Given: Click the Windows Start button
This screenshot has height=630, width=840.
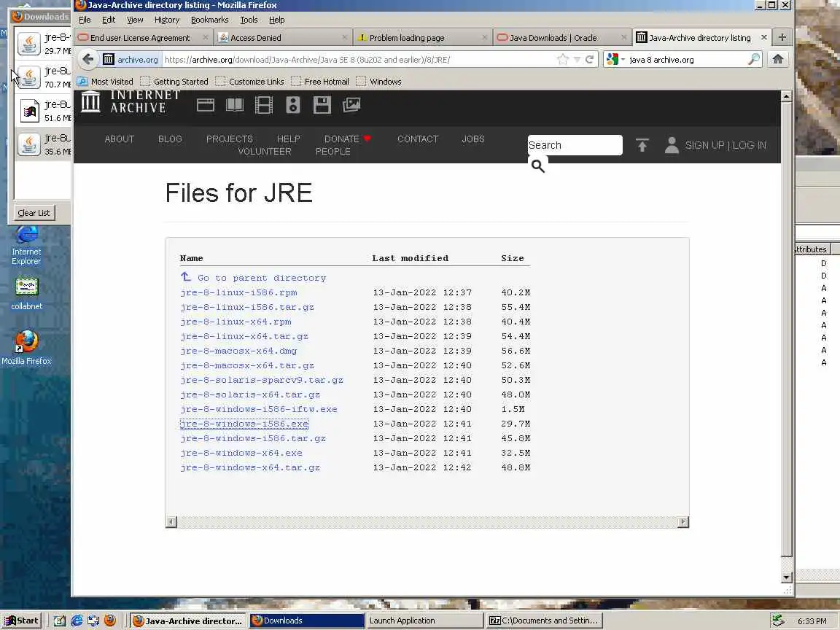Looking at the screenshot, I should [x=23, y=621].
